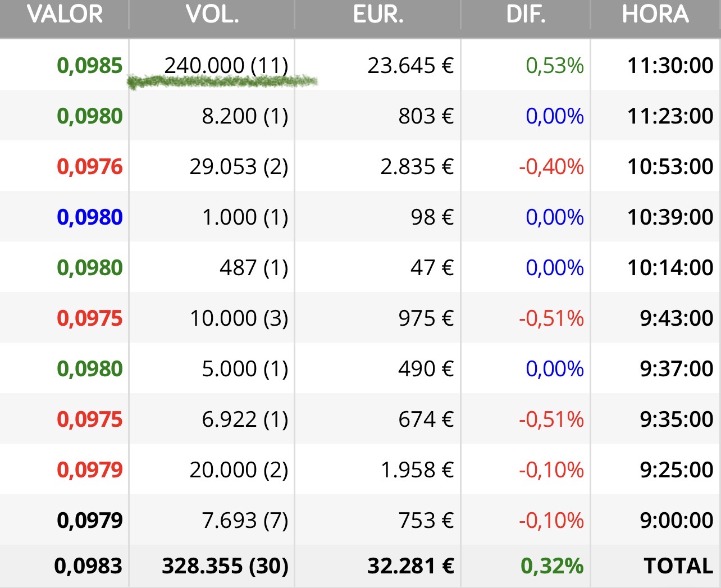The image size is (721, 588).
Task: Select the HORA column header
Action: point(655,14)
